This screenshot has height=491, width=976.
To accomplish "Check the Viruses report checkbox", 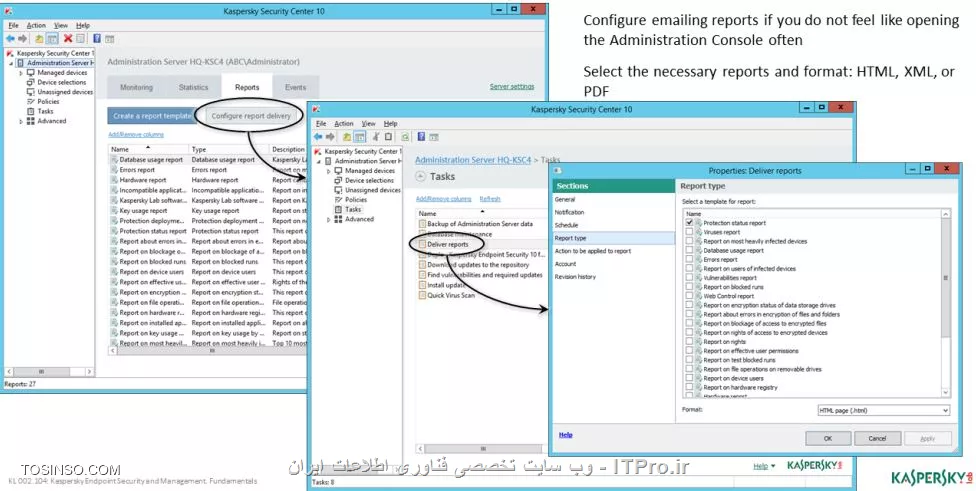I will [x=689, y=231].
